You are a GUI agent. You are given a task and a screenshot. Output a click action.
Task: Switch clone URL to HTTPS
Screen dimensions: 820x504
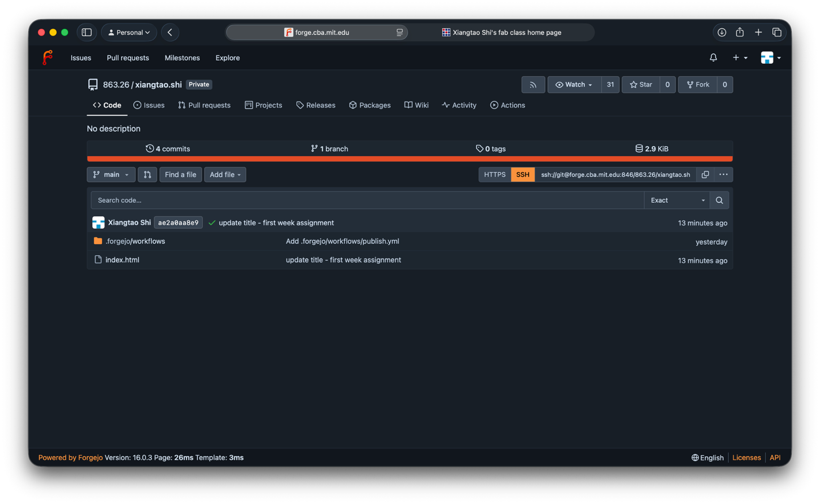click(495, 174)
